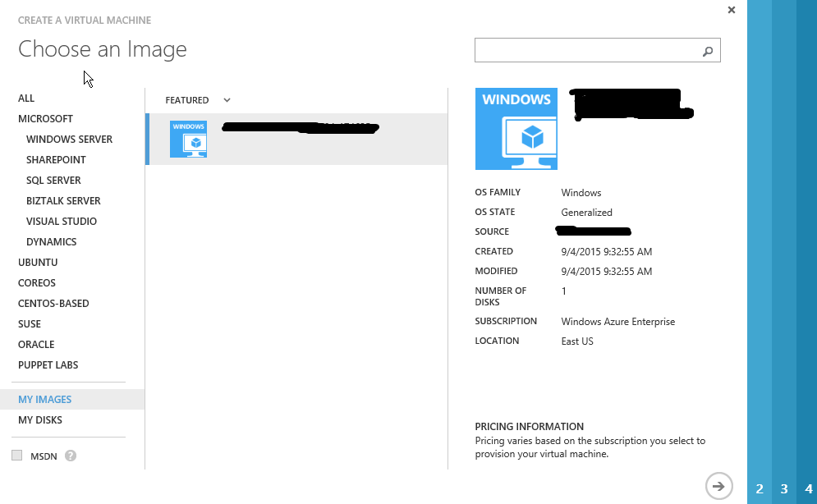Screen dimensions: 817x504
Task: Open the Featured sort dropdown
Action: [x=198, y=100]
